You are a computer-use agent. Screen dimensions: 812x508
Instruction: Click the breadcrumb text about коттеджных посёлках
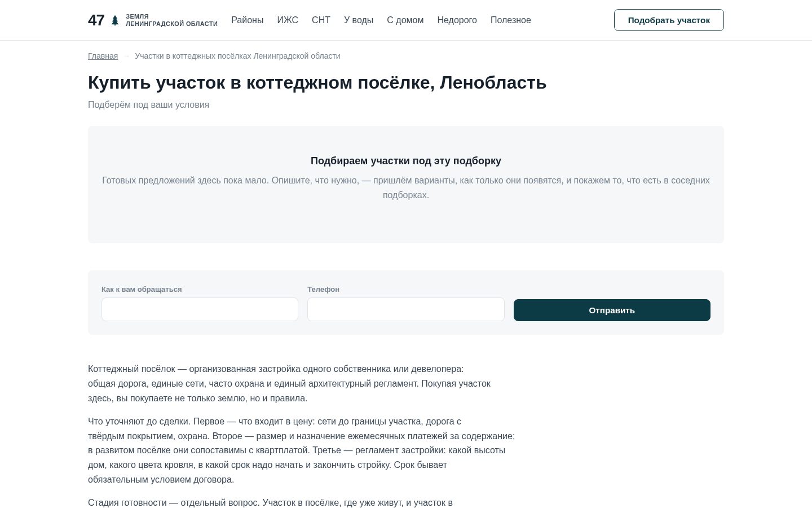[x=237, y=56]
